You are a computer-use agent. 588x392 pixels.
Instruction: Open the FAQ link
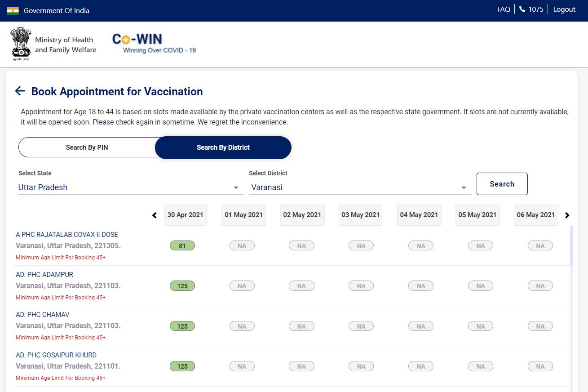(504, 9)
